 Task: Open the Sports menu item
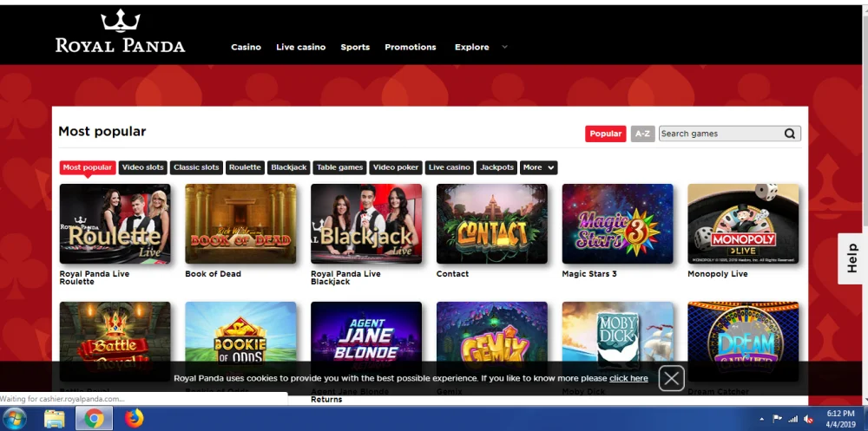click(355, 47)
